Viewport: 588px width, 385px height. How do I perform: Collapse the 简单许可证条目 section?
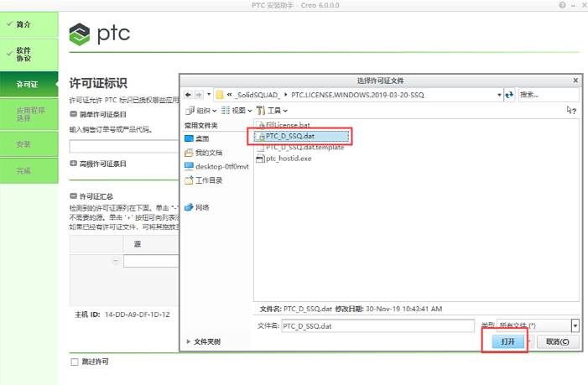pos(73,113)
